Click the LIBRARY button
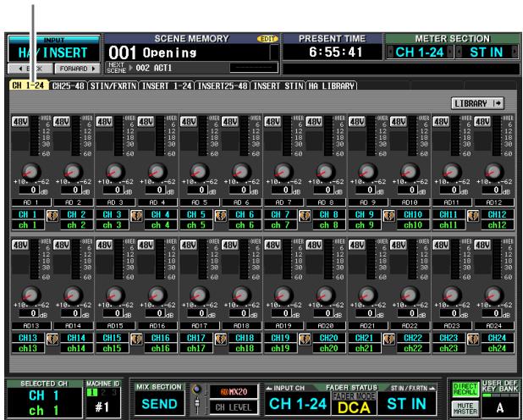The height and width of the screenshot is (420, 523). (x=477, y=103)
